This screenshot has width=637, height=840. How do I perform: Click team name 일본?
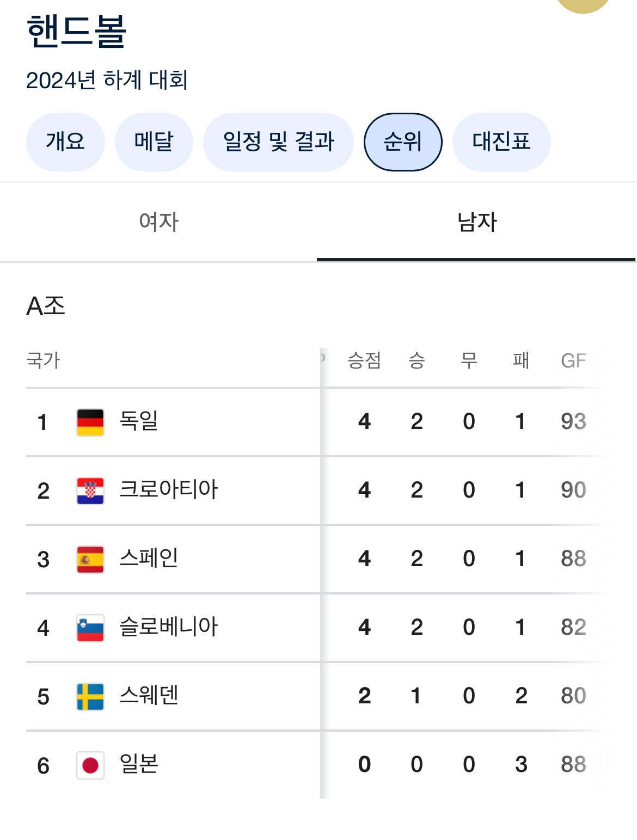tap(139, 764)
